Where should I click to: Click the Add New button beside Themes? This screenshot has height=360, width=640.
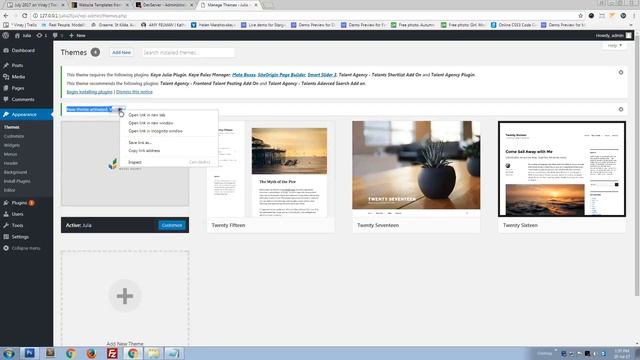pos(122,52)
